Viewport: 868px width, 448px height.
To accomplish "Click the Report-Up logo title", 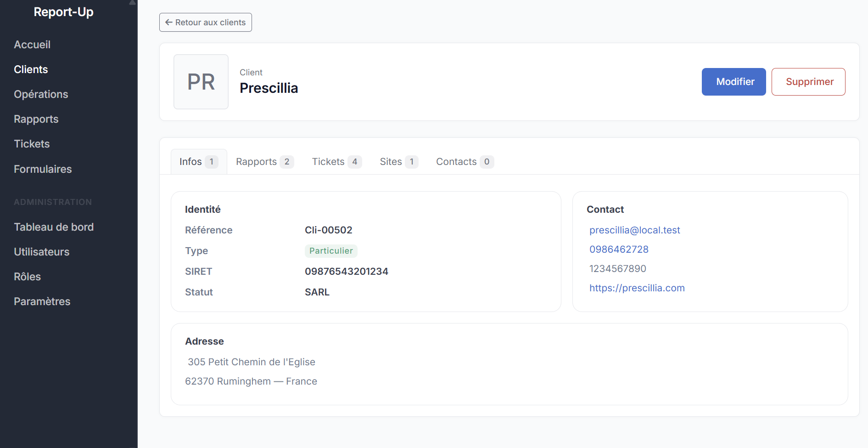I will point(64,12).
